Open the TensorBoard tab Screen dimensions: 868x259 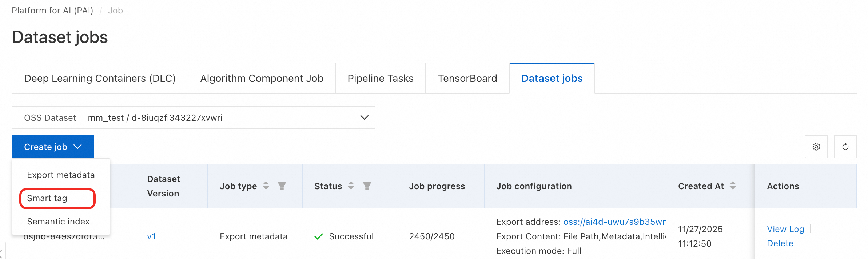(467, 79)
